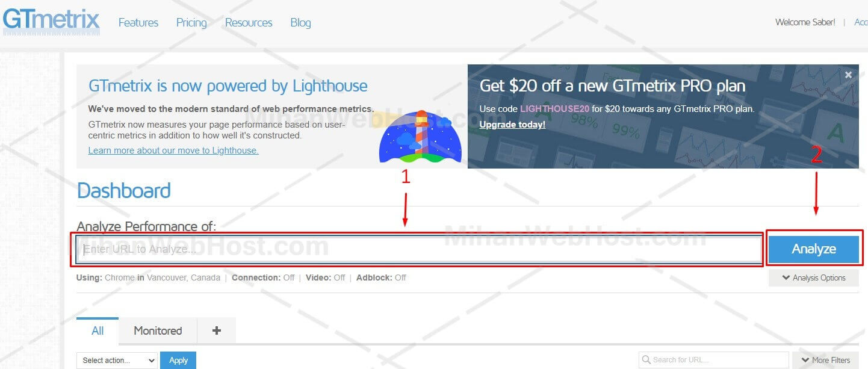Click the Upgrade today! link
The width and height of the screenshot is (868, 369).
pyautogui.click(x=512, y=125)
